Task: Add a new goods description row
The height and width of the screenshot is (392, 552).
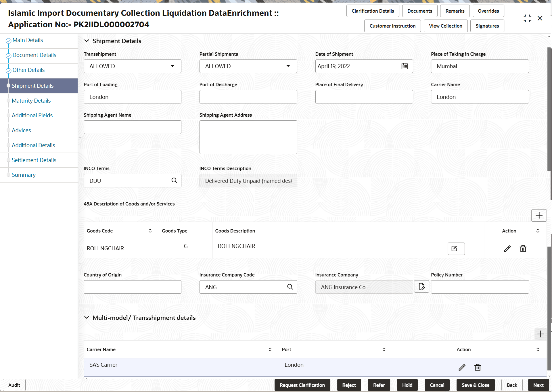Action: 539,215
